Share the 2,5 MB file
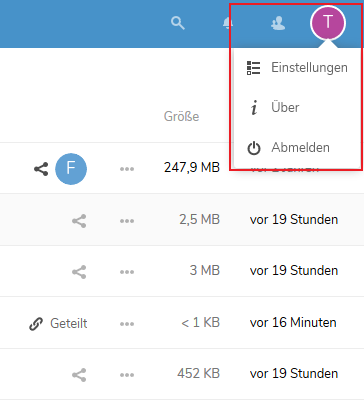Viewport: 364px width, 420px height. point(79,221)
